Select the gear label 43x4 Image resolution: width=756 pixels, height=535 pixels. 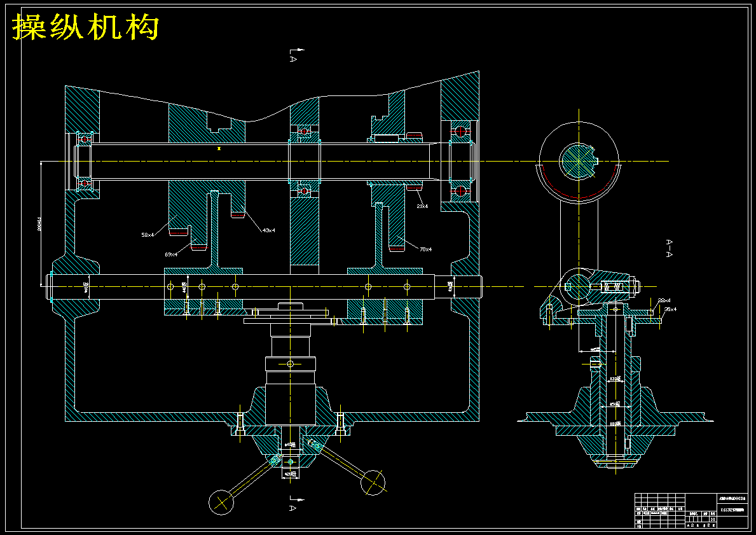[268, 230]
